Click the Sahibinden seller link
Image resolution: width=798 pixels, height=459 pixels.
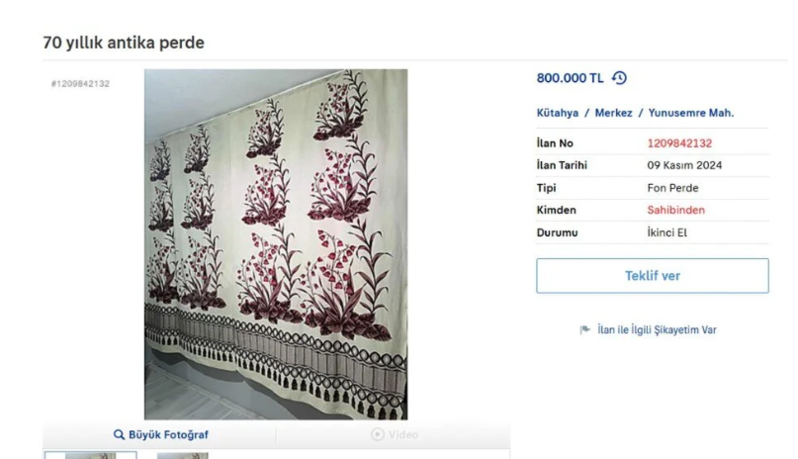click(676, 210)
